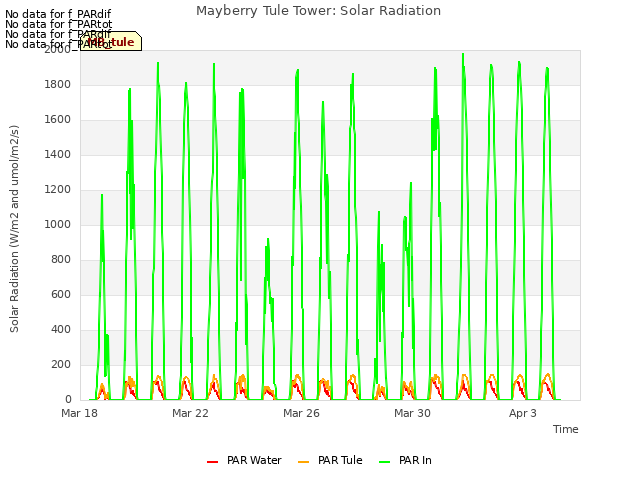The height and width of the screenshot is (480, 640).
Task: Click the Apr 3 x-axis label
Action: click(x=523, y=413)
